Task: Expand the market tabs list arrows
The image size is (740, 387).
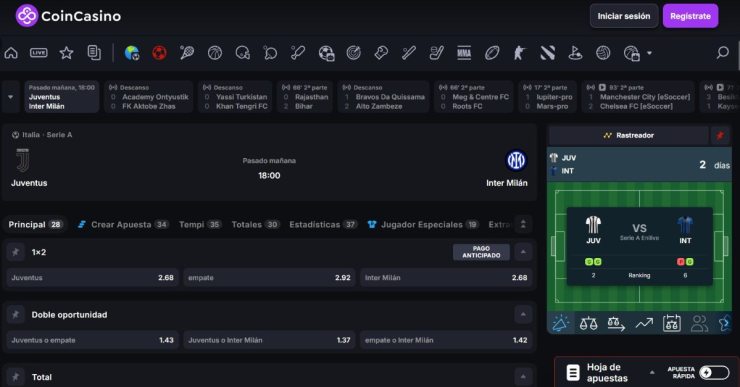Action: pos(523,224)
